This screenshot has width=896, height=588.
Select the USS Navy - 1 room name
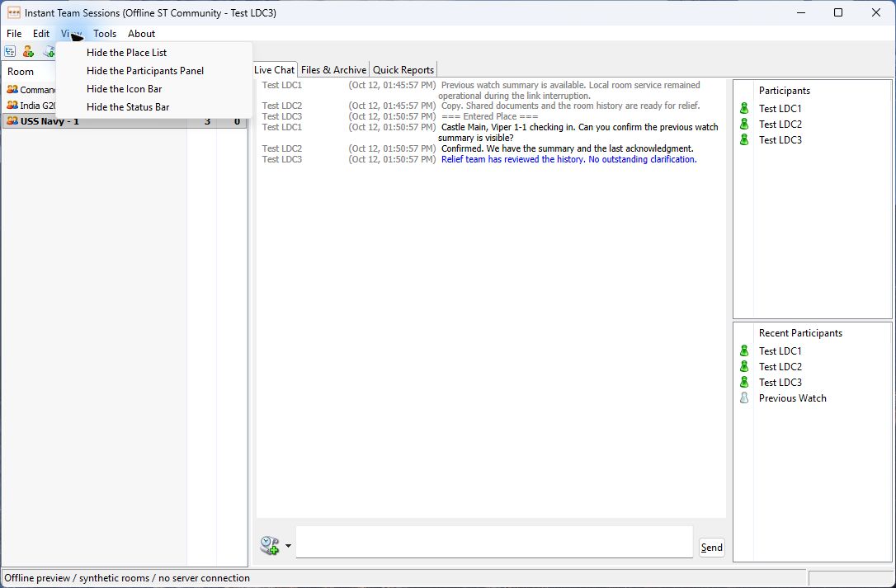50,121
